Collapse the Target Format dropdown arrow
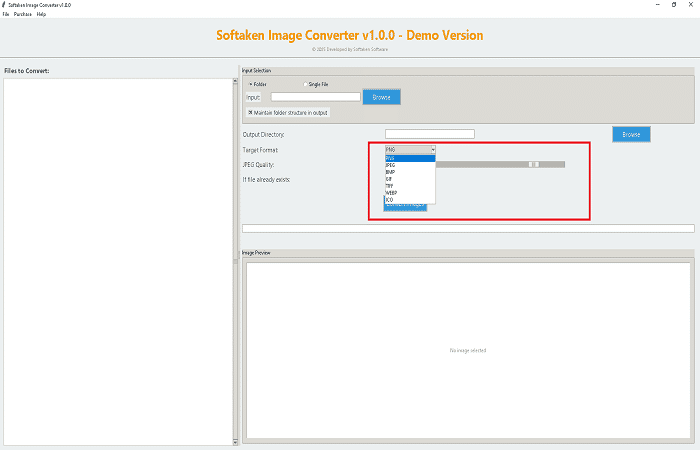The height and width of the screenshot is (450, 700). [433, 150]
